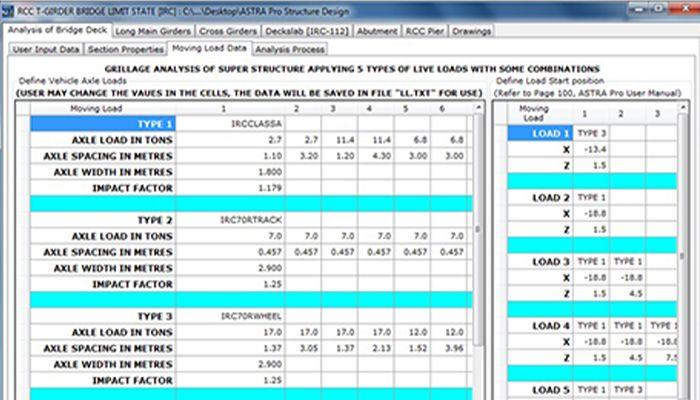The height and width of the screenshot is (400, 700).
Task: Click LOAD 5 TYPE 3 cell
Action: (627, 390)
